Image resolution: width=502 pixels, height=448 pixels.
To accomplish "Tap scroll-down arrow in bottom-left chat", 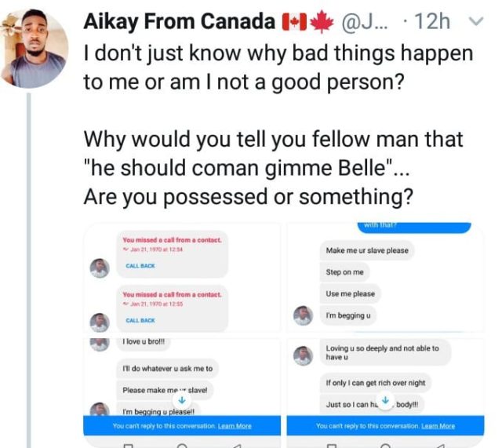I will [x=180, y=399].
